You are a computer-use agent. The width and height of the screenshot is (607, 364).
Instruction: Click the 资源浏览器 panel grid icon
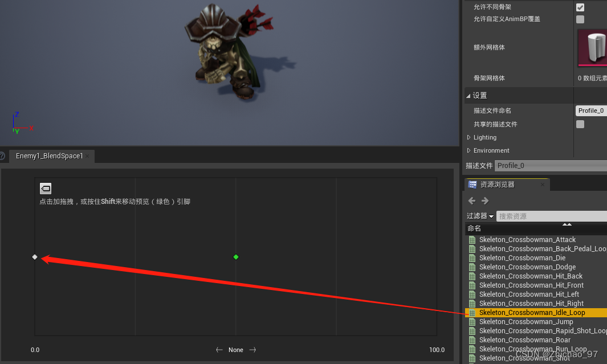pyautogui.click(x=472, y=183)
